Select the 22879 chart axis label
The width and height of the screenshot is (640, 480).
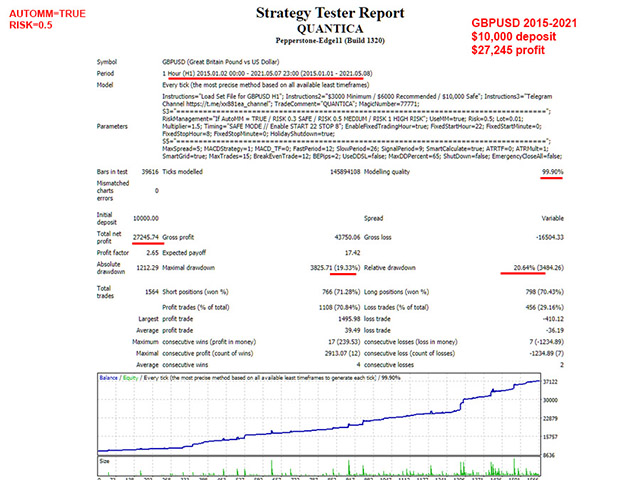coord(550,418)
